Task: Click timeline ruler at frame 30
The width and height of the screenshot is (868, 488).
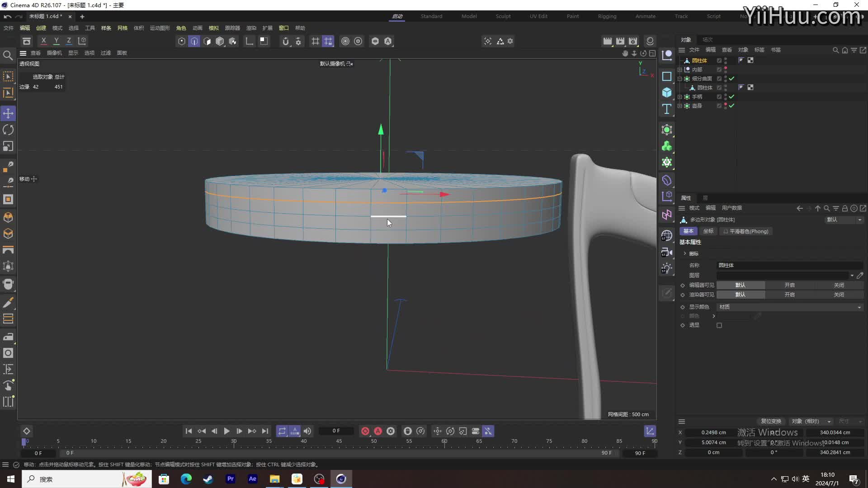Action: [x=234, y=442]
